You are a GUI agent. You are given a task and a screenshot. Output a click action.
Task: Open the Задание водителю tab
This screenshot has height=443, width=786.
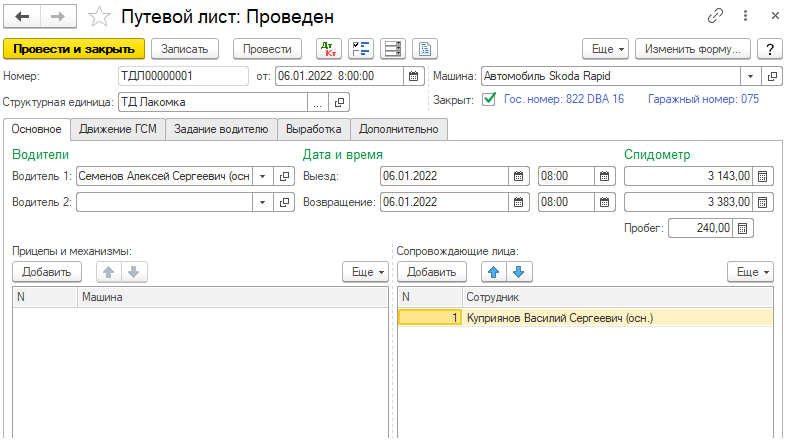[221, 128]
